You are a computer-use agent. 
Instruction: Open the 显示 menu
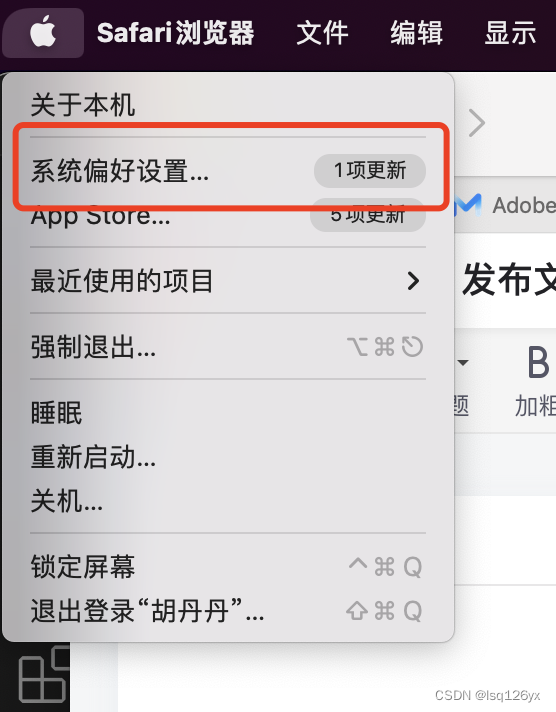tap(510, 33)
